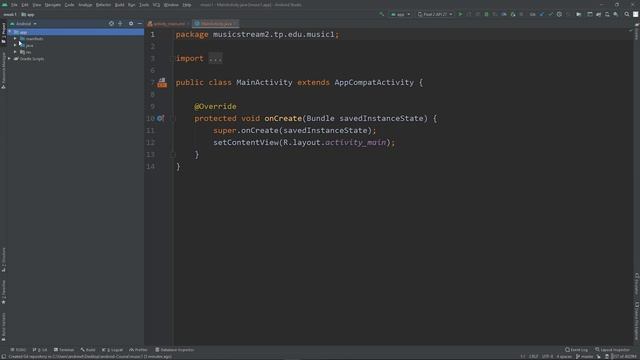This screenshot has width=640, height=360.
Task: Click the class gutter icon beside MainActivity
Action: [162, 82]
